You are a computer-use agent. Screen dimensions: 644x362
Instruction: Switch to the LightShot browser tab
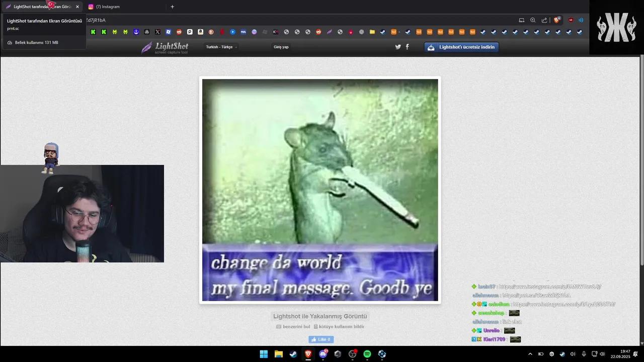tap(43, 7)
